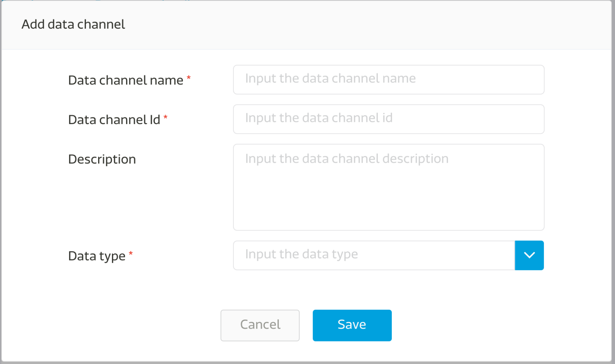The height and width of the screenshot is (364, 615).
Task: Click the "Data channel name" label
Action: 125,80
